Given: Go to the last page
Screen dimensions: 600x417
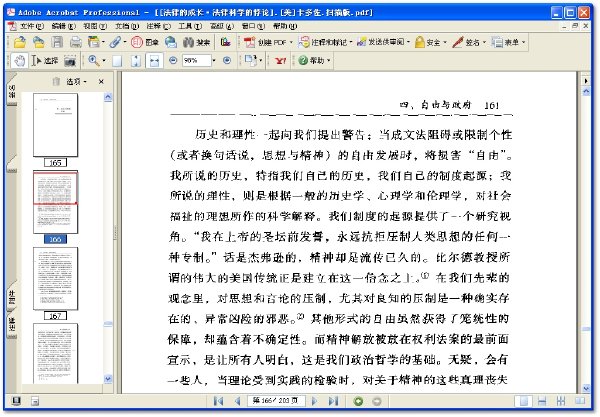Looking at the screenshot, I should pos(333,401).
